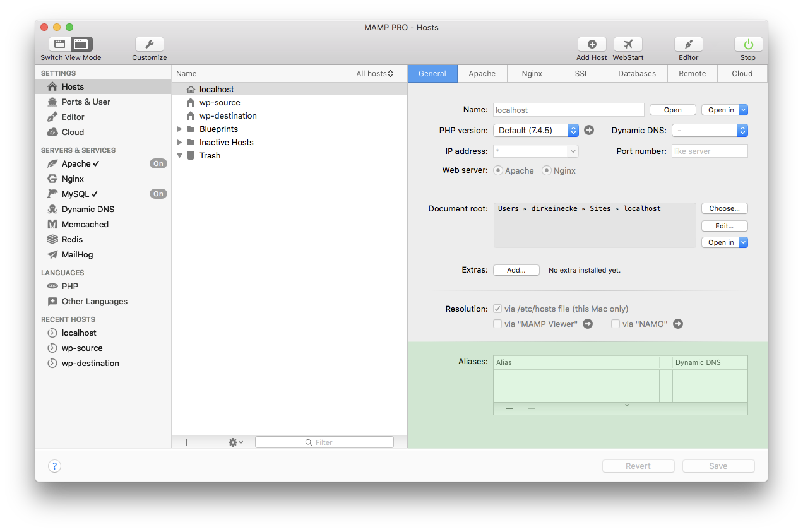This screenshot has height=532, width=803.
Task: Select Cloud in the Settings sidebar
Action: 103,132
